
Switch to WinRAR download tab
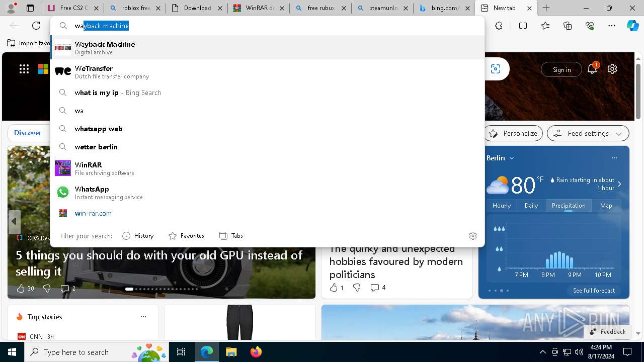(259, 8)
